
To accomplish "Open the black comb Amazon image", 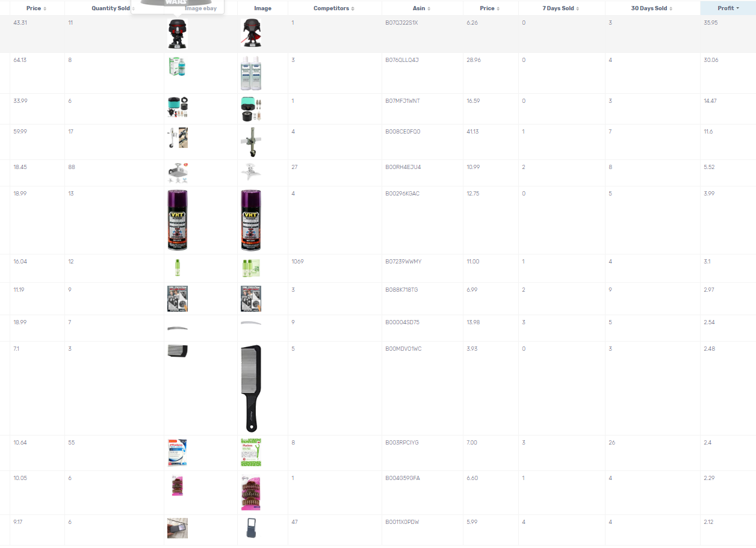I will (x=251, y=389).
